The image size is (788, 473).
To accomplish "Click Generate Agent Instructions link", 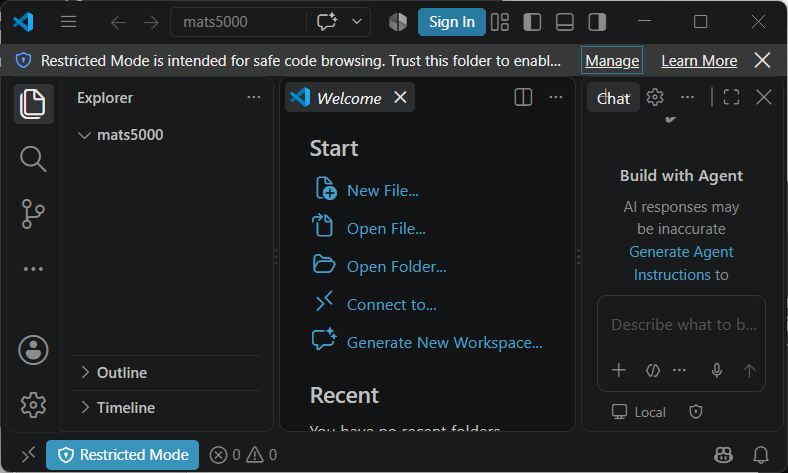I will pos(679,263).
